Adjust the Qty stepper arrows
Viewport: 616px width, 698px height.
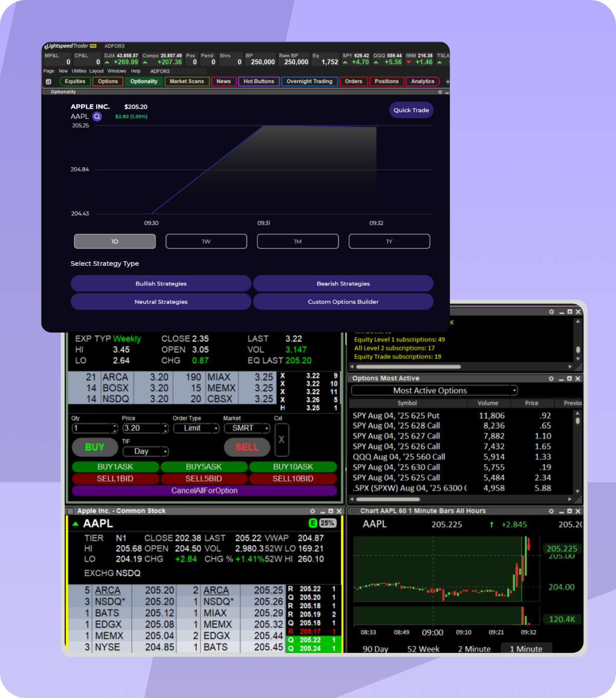click(x=115, y=428)
